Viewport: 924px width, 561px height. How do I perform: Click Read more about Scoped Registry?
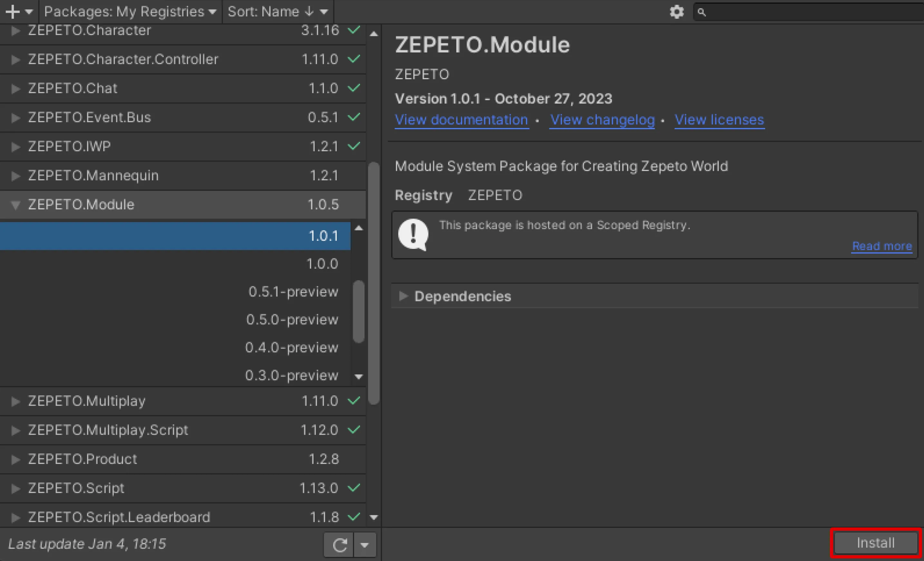pos(881,246)
